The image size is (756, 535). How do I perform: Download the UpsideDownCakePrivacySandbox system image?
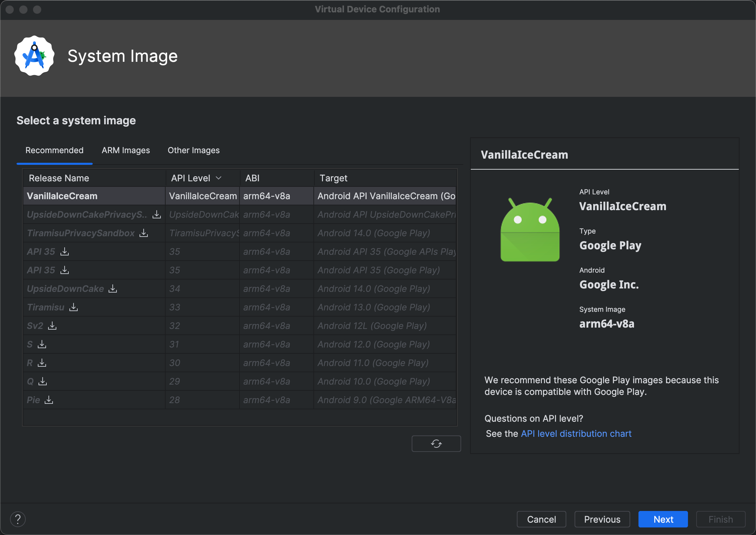[157, 214]
